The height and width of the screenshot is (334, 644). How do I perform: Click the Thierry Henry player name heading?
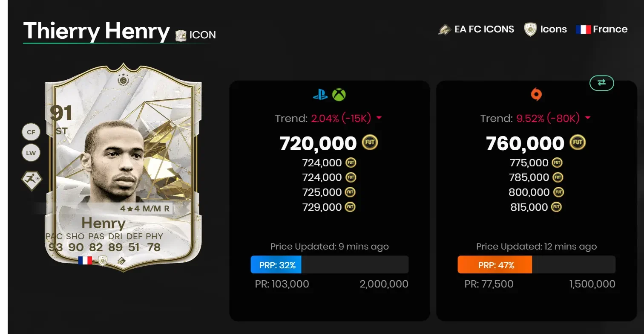pos(96,31)
